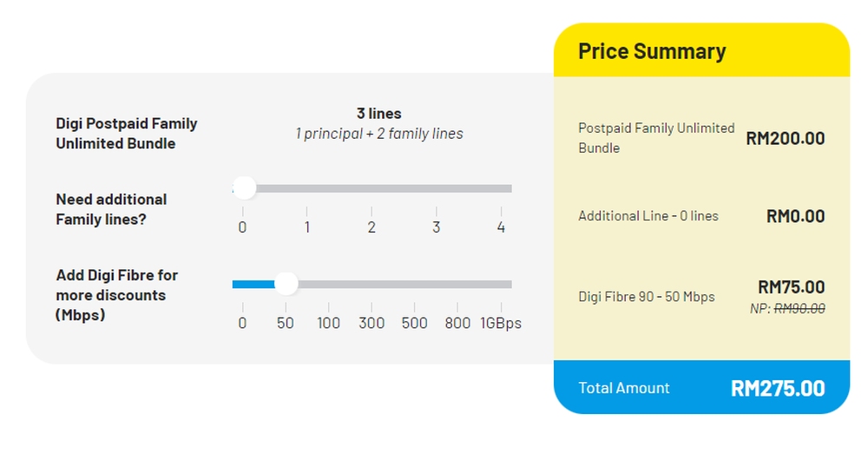This screenshot has width=868, height=454.
Task: Click the Digi Fibre 90 - 50 Mbps row
Action: (x=647, y=297)
